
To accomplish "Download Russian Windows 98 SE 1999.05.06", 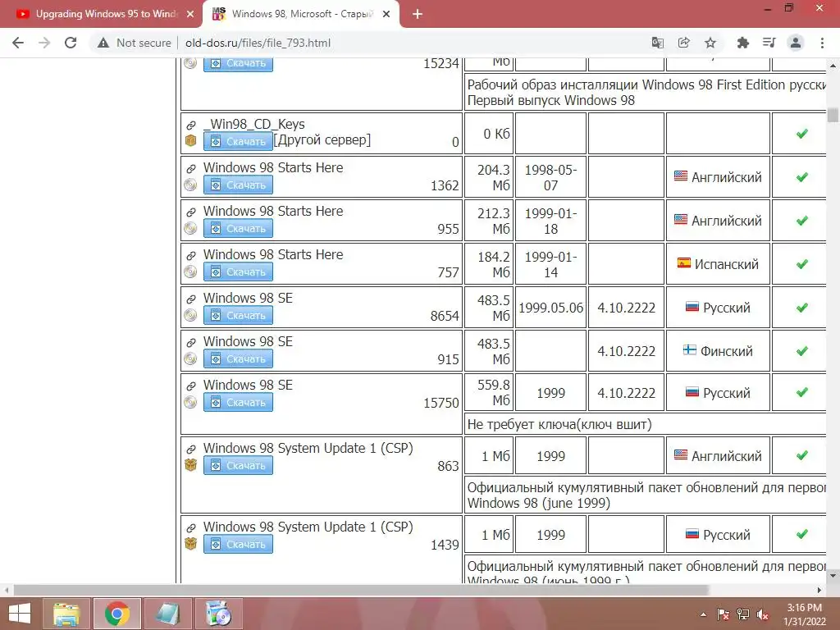I will tap(238, 315).
